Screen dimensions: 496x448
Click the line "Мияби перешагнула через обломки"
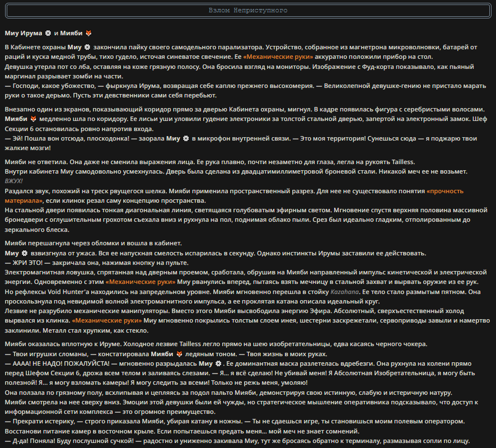[x=93, y=243]
